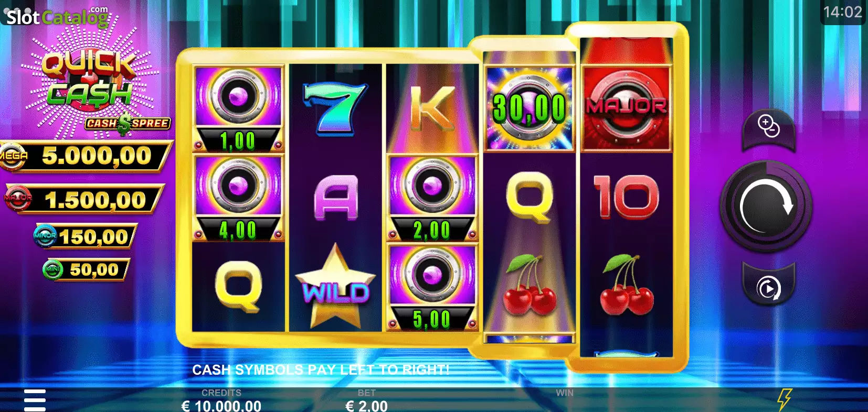Click the MEGA jackpot 5.000,00 banner

tap(87, 156)
